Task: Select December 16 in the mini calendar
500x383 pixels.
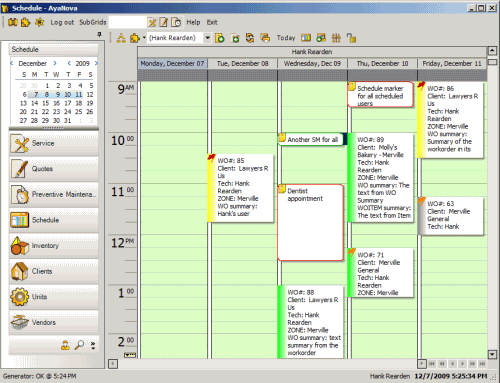Action: click(x=57, y=103)
